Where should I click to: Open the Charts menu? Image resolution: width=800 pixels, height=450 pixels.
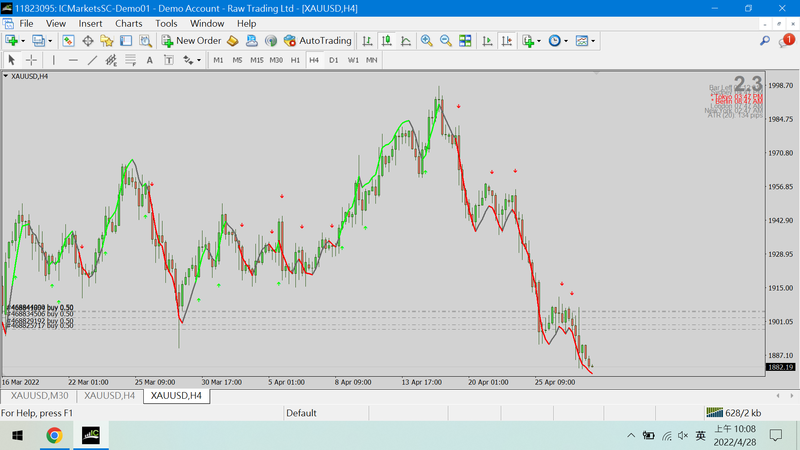[x=128, y=22]
